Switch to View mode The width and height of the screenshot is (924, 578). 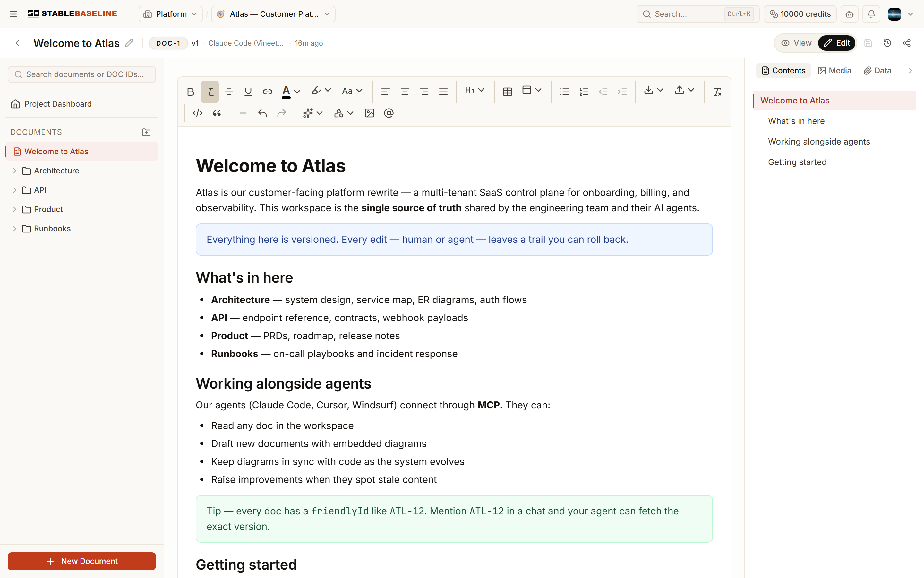[796, 43]
